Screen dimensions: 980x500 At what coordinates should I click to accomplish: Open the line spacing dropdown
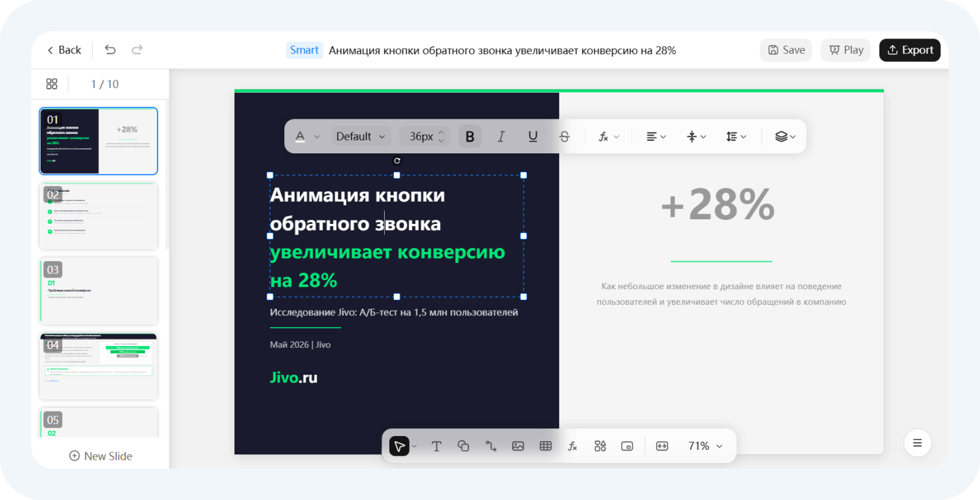[x=736, y=136]
